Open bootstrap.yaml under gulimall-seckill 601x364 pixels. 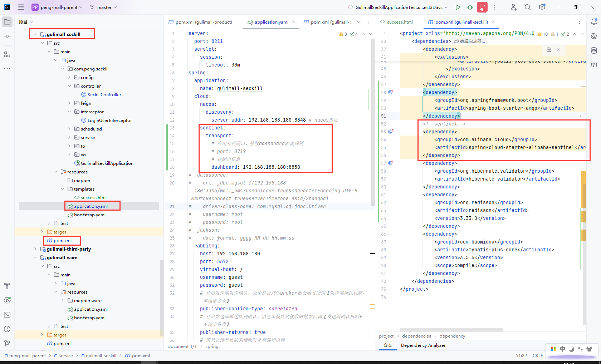[x=90, y=215]
